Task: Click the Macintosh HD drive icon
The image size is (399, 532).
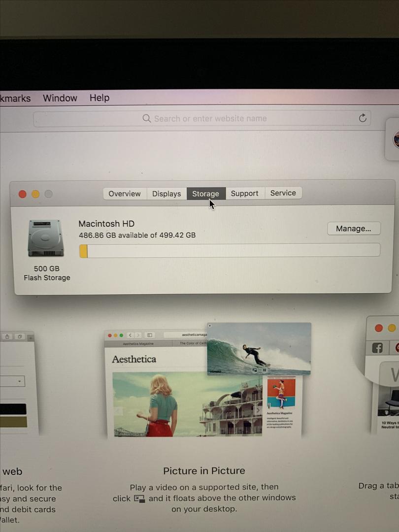Action: tap(46, 238)
